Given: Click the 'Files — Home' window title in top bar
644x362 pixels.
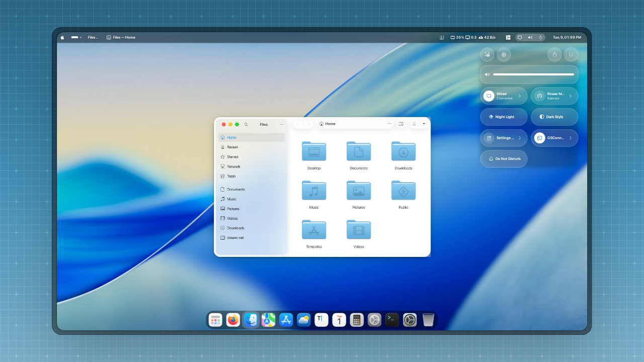Looking at the screenshot, I should (121, 37).
